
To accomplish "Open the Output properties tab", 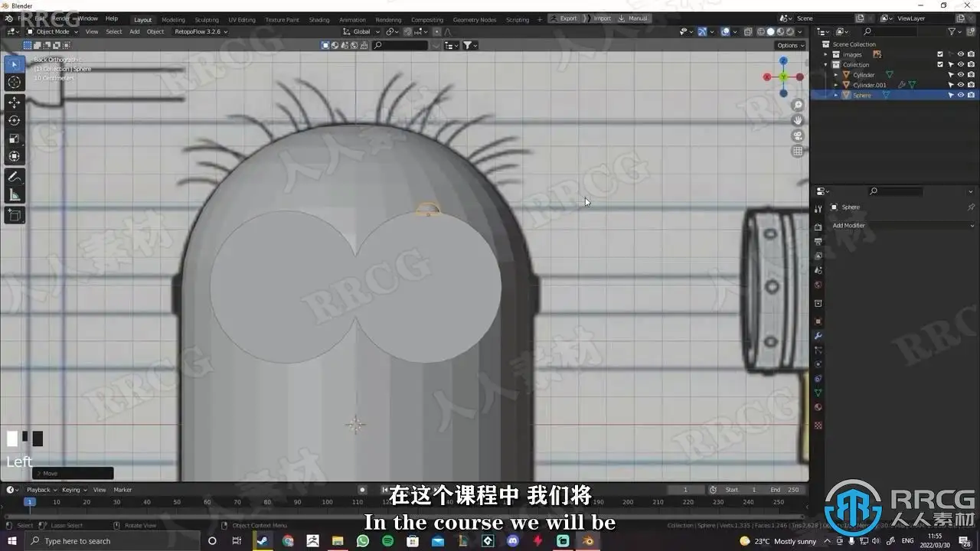I will point(818,241).
